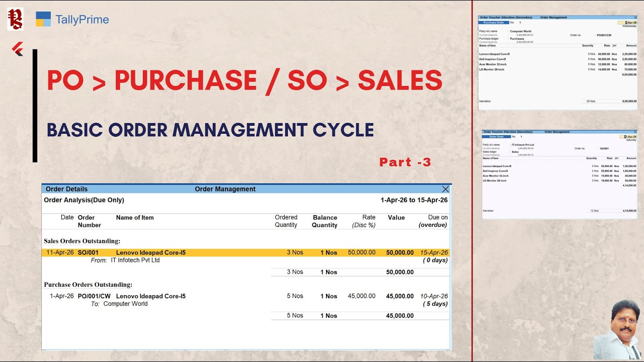The height and width of the screenshot is (362, 644).
Task: Click the Ordered Quantity column header
Action: pos(286,221)
